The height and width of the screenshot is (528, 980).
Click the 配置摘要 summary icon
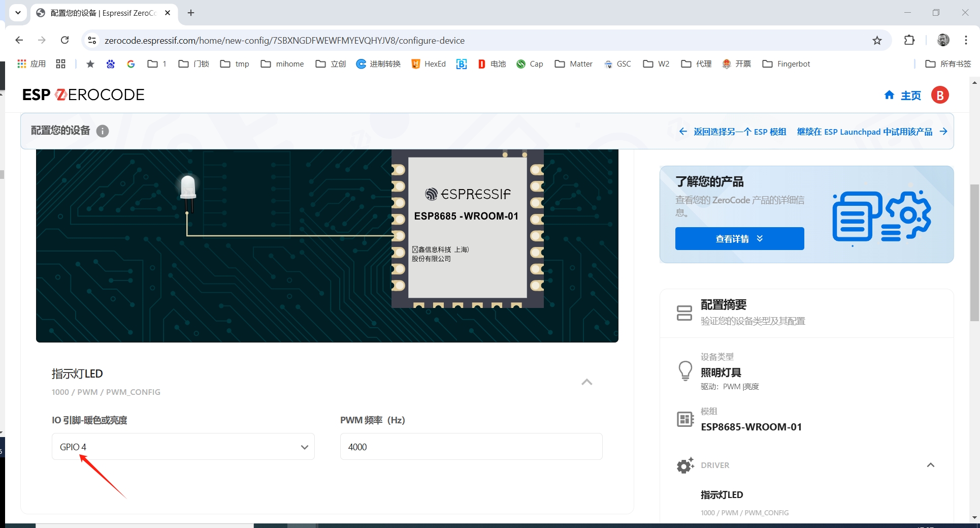pos(684,313)
